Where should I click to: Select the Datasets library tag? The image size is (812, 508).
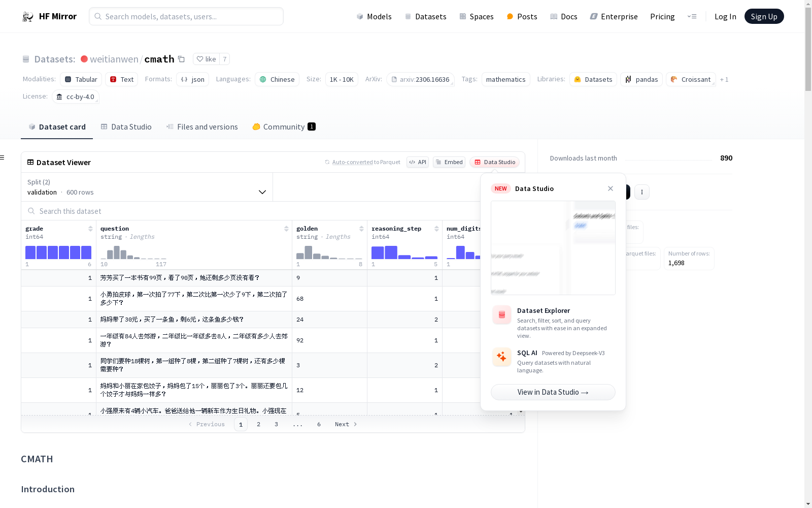point(593,79)
